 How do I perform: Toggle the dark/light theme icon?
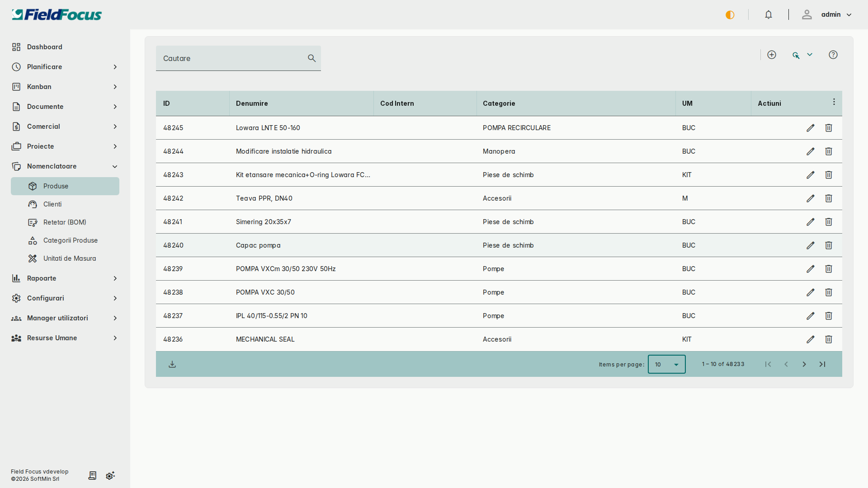click(x=730, y=15)
